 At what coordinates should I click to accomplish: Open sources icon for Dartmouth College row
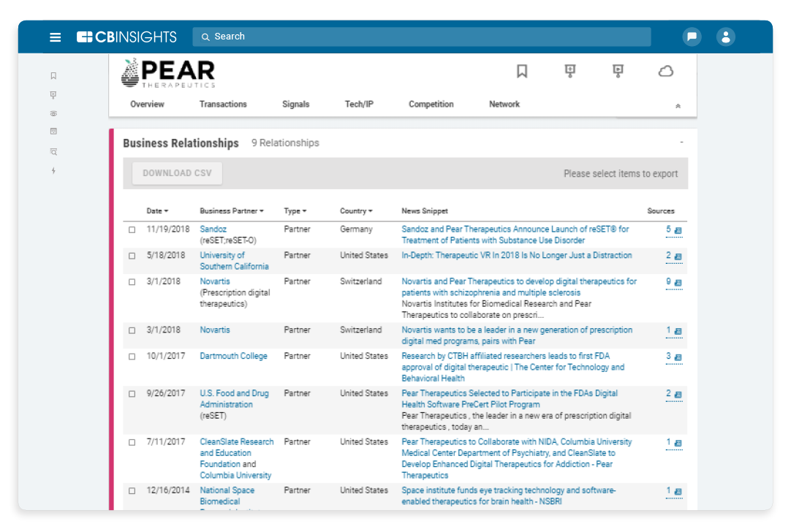678,357
